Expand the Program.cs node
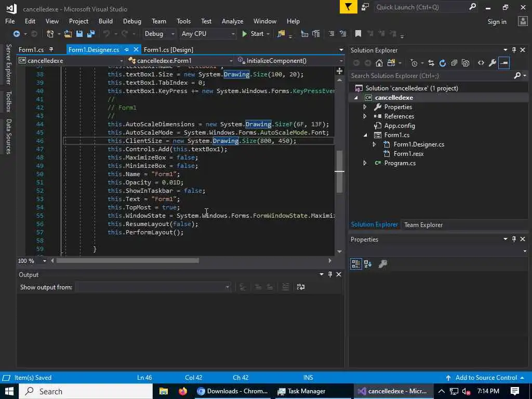Screen dimensions: 532x399 365,163
